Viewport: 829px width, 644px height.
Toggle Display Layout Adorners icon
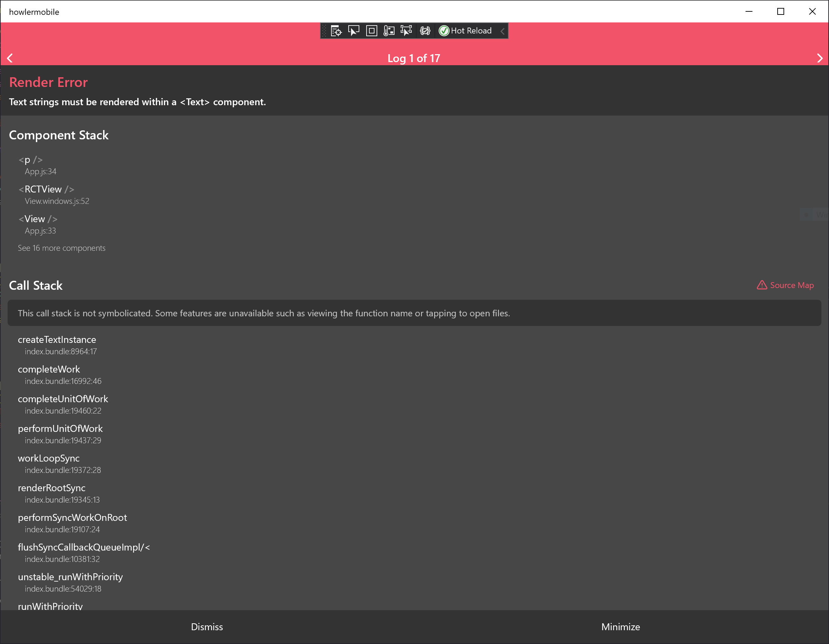(372, 31)
